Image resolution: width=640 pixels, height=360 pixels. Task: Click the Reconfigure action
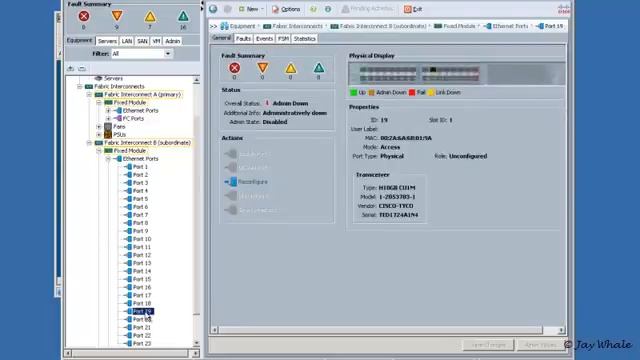tap(247, 182)
